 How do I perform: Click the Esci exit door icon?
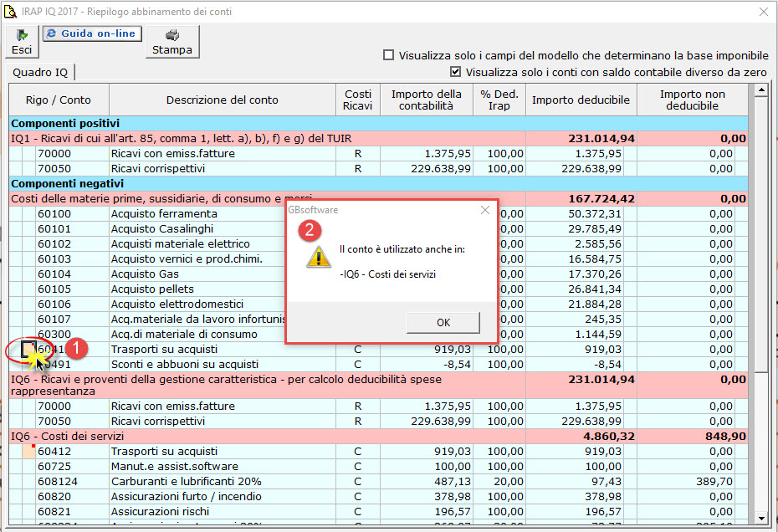[22, 35]
